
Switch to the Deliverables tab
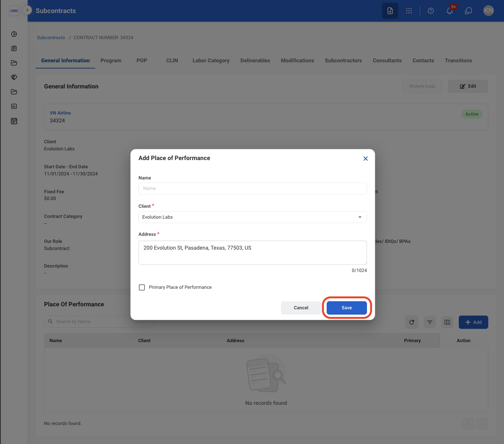click(x=255, y=60)
